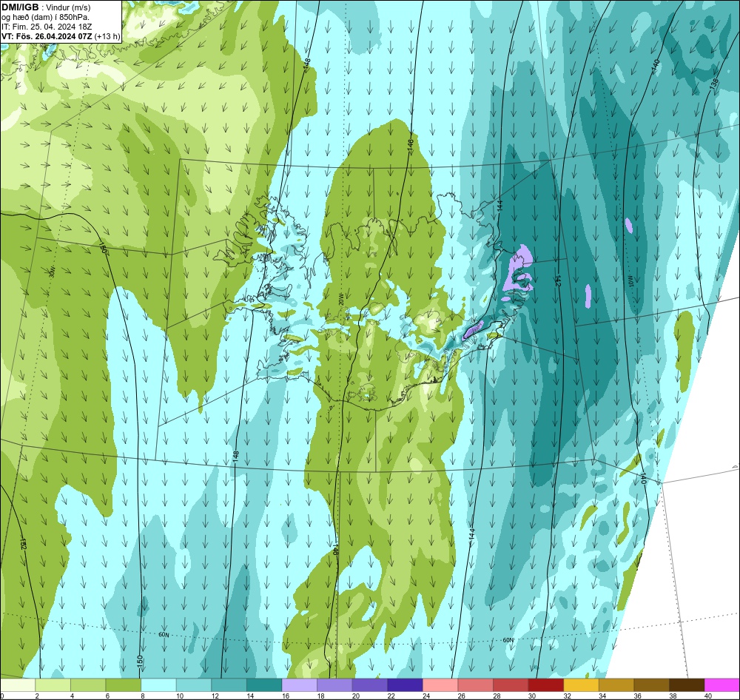Click the dark red 30–32 m/s legend swatch
The height and width of the screenshot is (700, 740).
(x=545, y=685)
